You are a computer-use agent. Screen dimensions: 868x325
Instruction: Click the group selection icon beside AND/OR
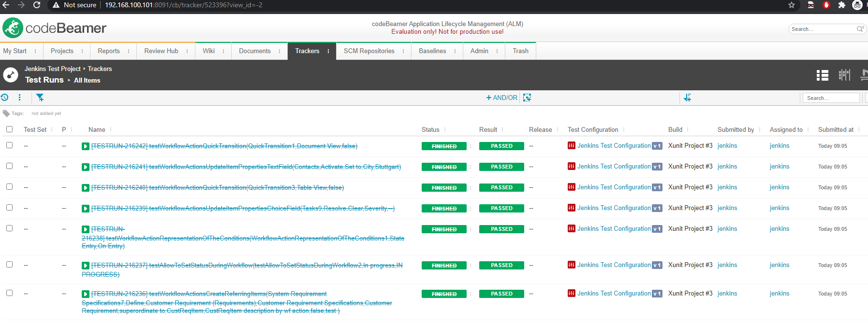527,98
